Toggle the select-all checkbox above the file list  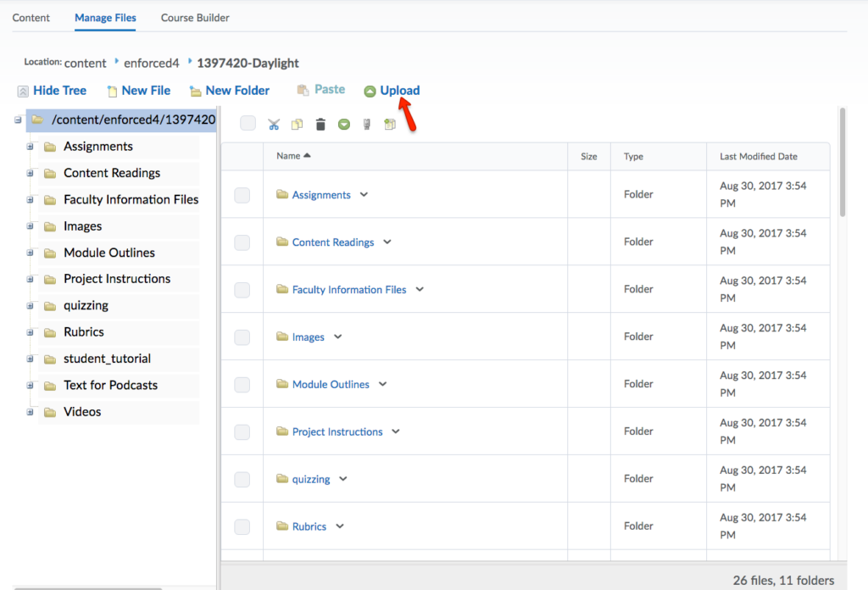click(x=248, y=124)
